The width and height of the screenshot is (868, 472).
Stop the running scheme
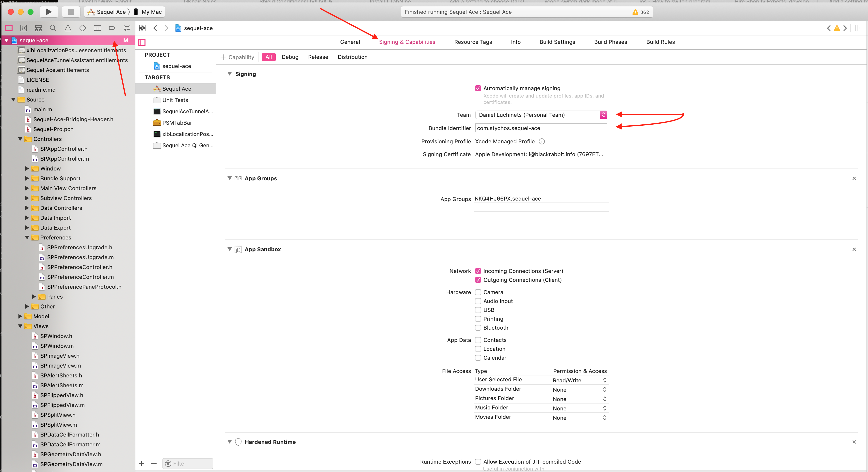[71, 12]
